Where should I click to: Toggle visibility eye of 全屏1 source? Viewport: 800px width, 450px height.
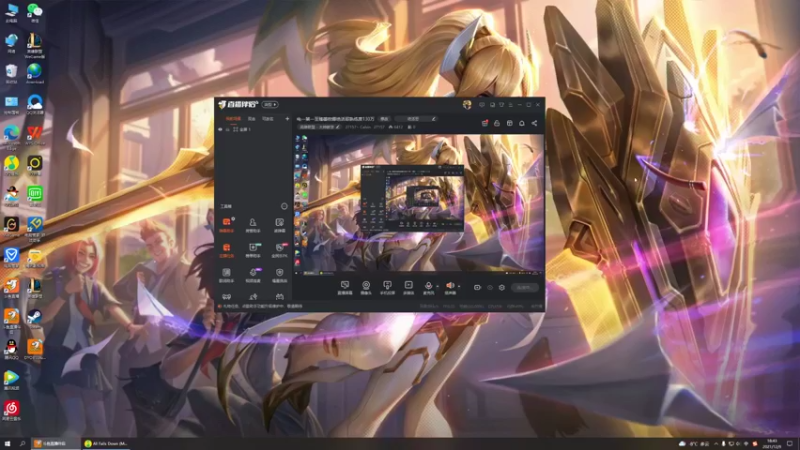(220, 130)
